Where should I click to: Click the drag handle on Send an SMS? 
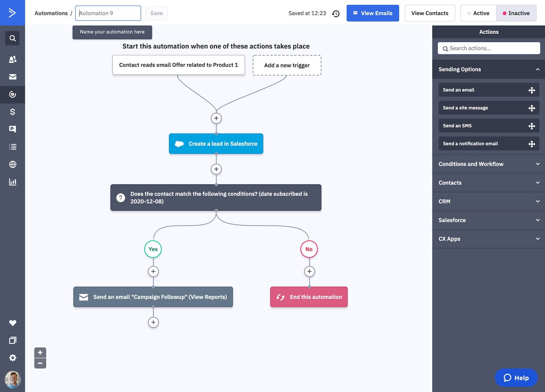(x=532, y=126)
